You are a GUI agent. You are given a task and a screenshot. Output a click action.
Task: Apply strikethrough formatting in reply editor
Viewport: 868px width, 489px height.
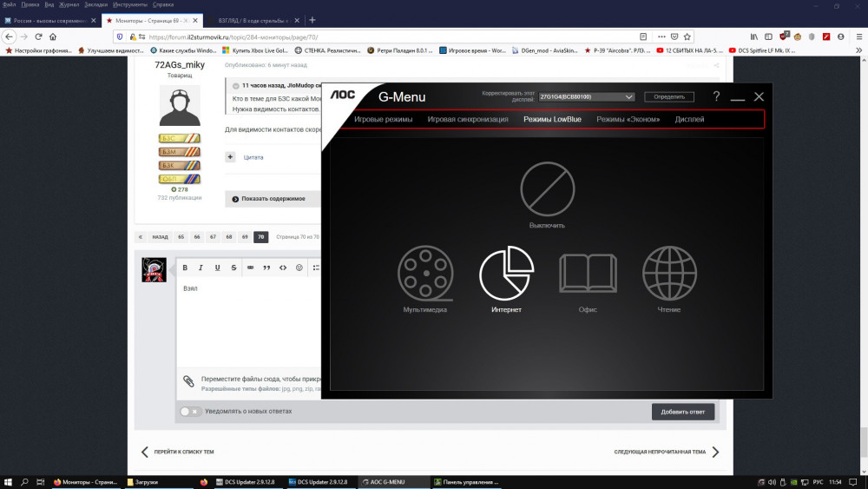[233, 268]
